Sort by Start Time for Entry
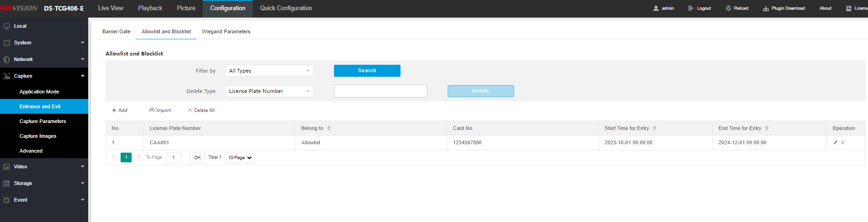This screenshot has width=868, height=222. click(x=655, y=128)
